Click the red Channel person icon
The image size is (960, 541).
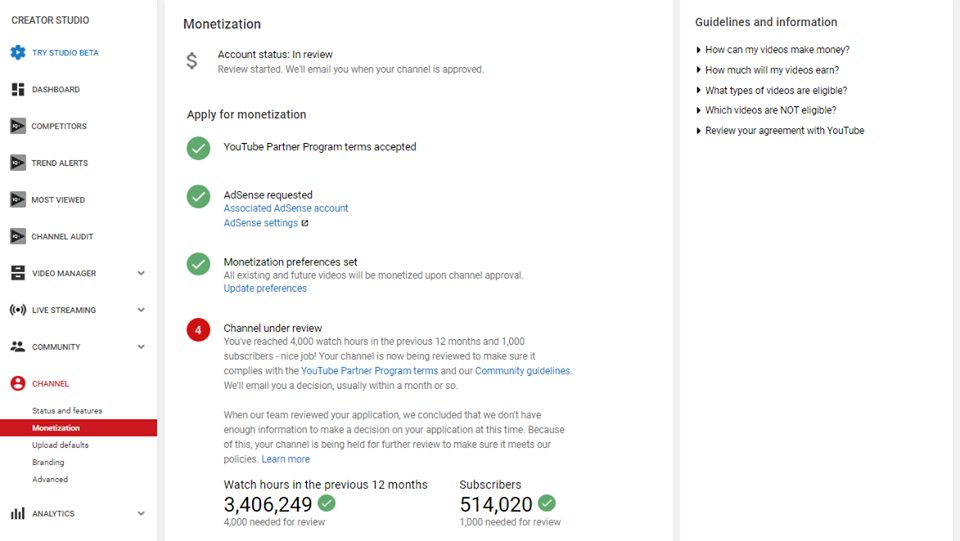[18, 384]
